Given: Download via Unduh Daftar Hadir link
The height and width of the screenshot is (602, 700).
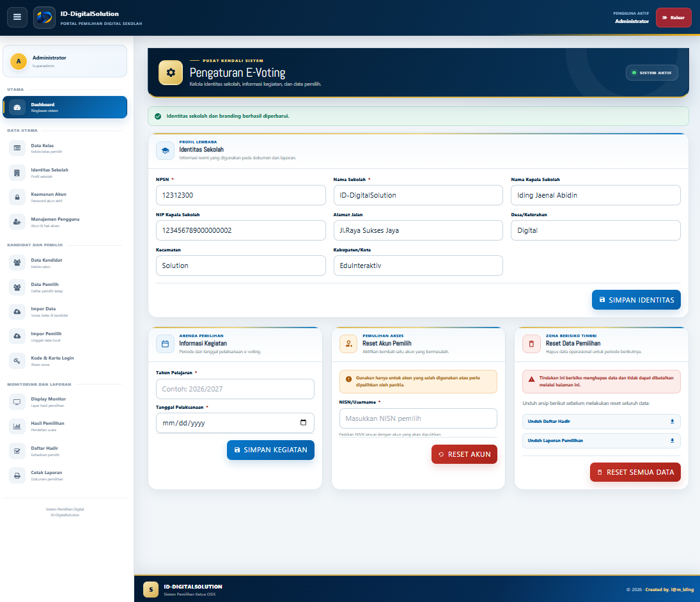Looking at the screenshot, I should 602,422.
